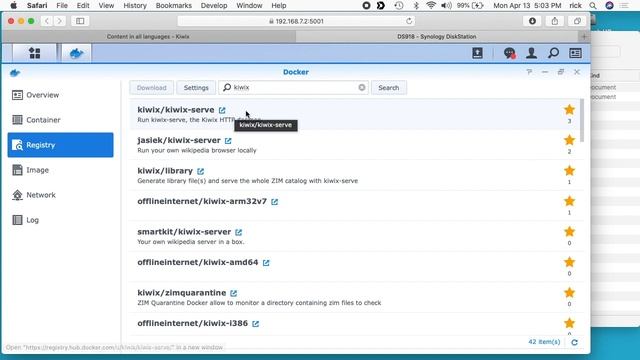Click the star on kiwix/kiwix-serve row
This screenshot has width=640, height=360.
[569, 109]
